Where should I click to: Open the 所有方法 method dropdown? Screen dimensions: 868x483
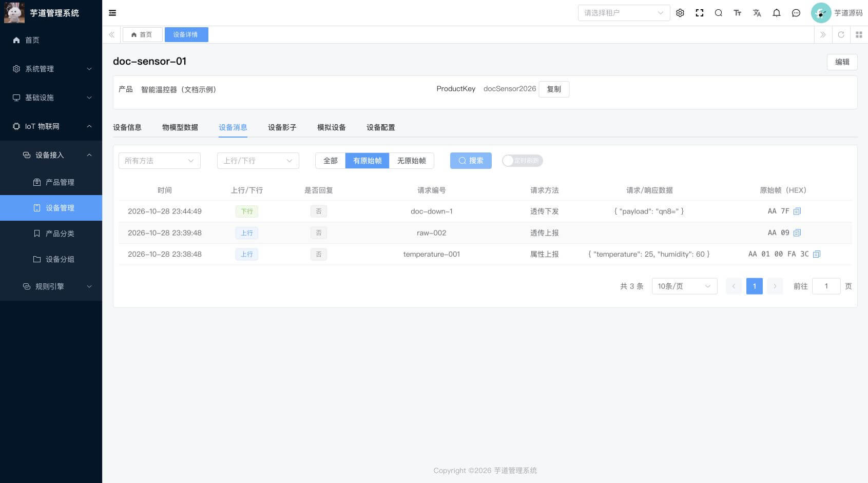[x=160, y=161]
